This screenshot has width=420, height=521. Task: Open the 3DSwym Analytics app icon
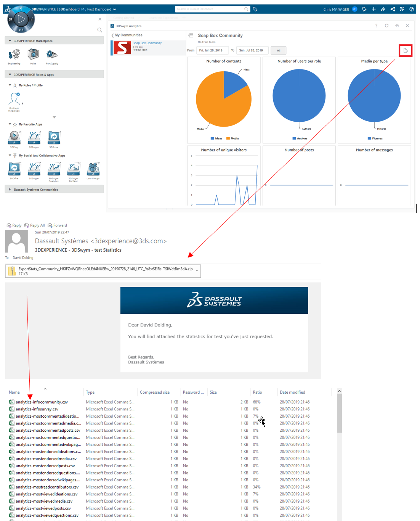point(54,169)
